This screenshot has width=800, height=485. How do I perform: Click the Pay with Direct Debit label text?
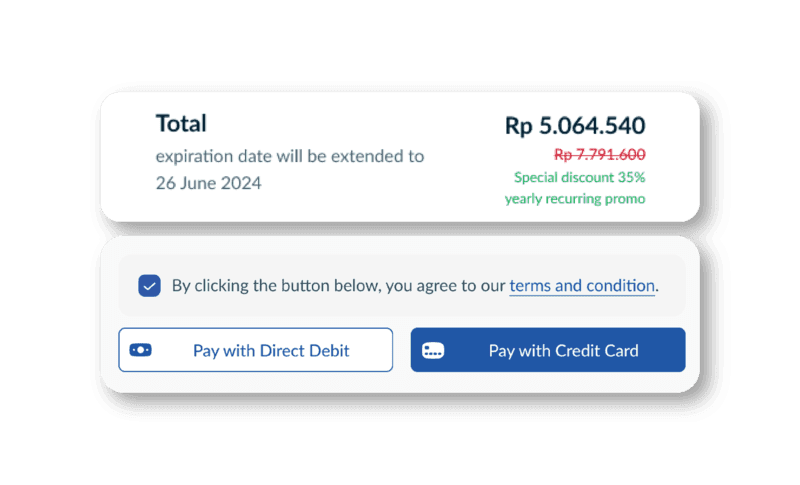click(x=271, y=351)
